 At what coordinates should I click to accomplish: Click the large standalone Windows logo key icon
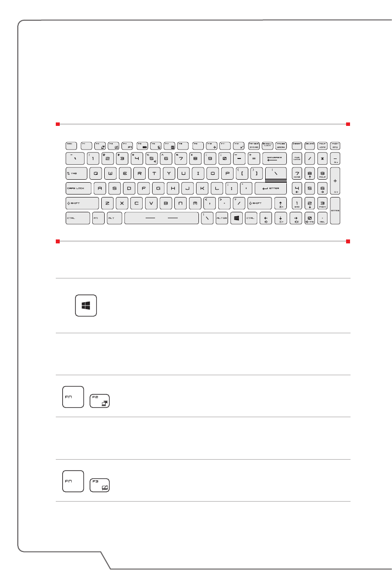[x=86, y=306]
